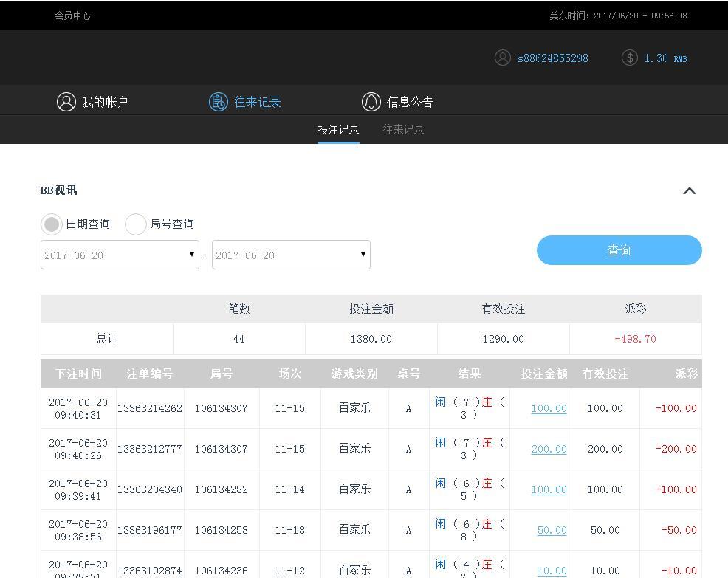The height and width of the screenshot is (578, 728).
Task: Click the 我的帐户 person icon
Action: coord(66,102)
